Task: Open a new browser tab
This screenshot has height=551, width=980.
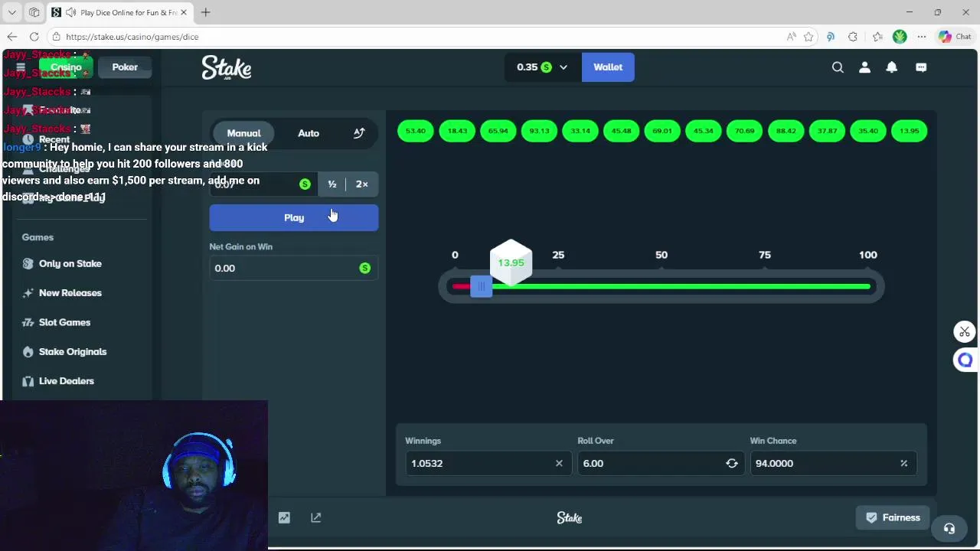Action: [x=206, y=12]
